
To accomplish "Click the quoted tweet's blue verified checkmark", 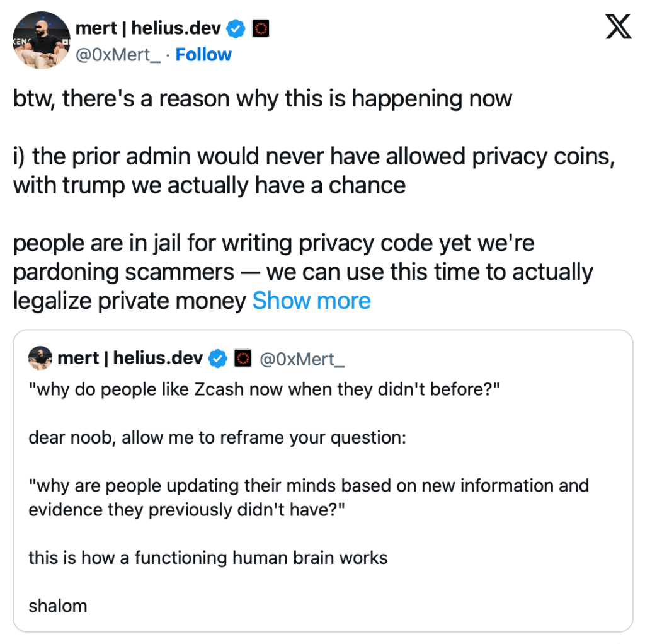I will (x=218, y=359).
